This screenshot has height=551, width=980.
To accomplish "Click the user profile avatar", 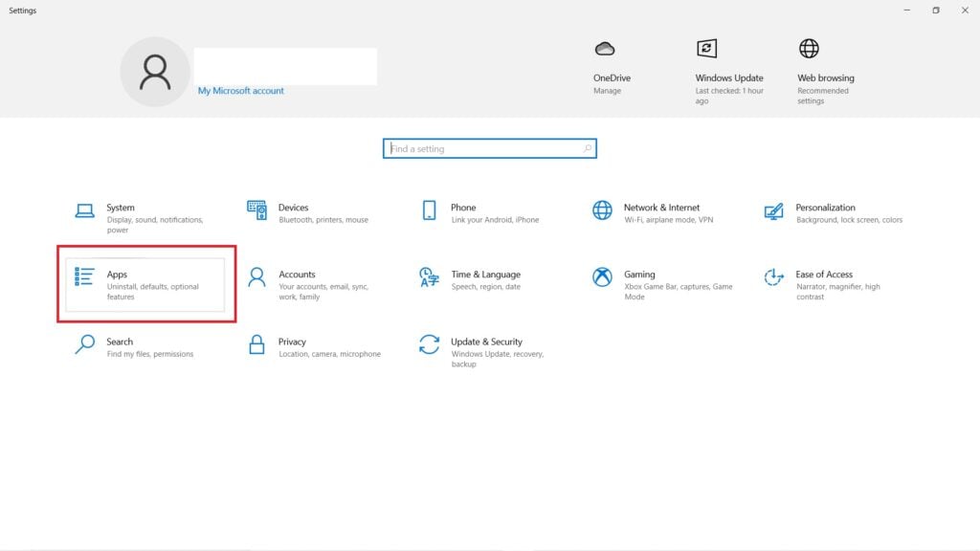I will tap(154, 72).
